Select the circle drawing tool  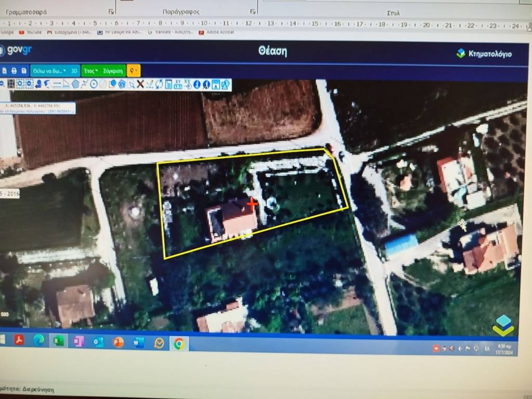tap(94, 84)
